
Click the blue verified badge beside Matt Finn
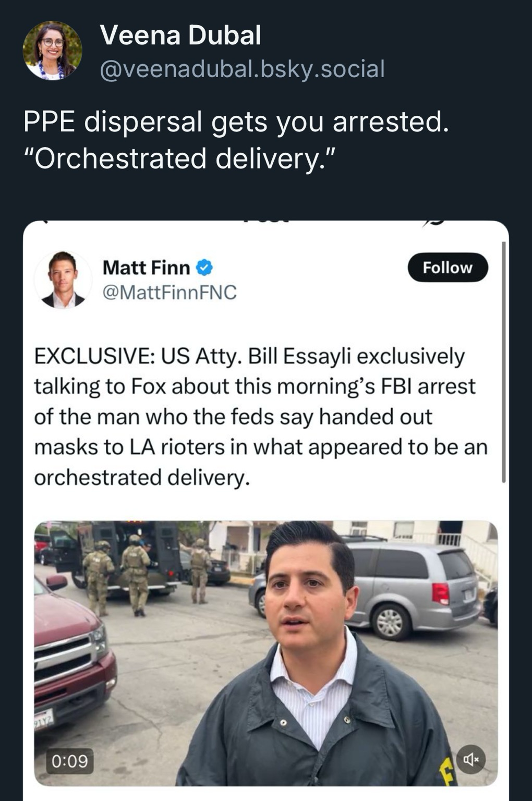tap(204, 268)
